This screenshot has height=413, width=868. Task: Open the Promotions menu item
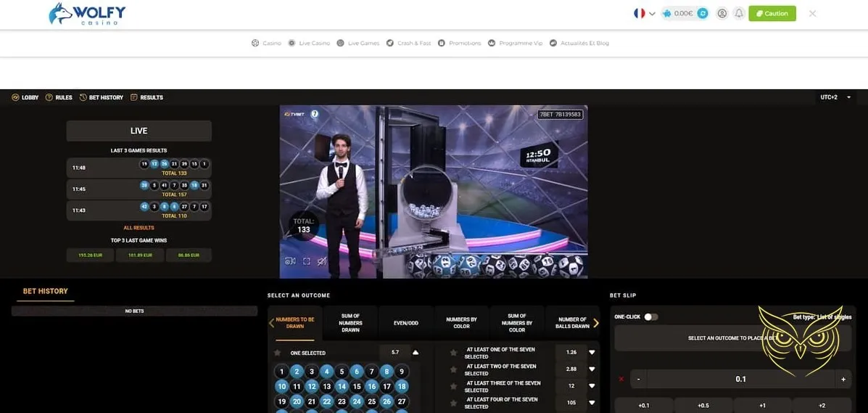[x=460, y=43]
